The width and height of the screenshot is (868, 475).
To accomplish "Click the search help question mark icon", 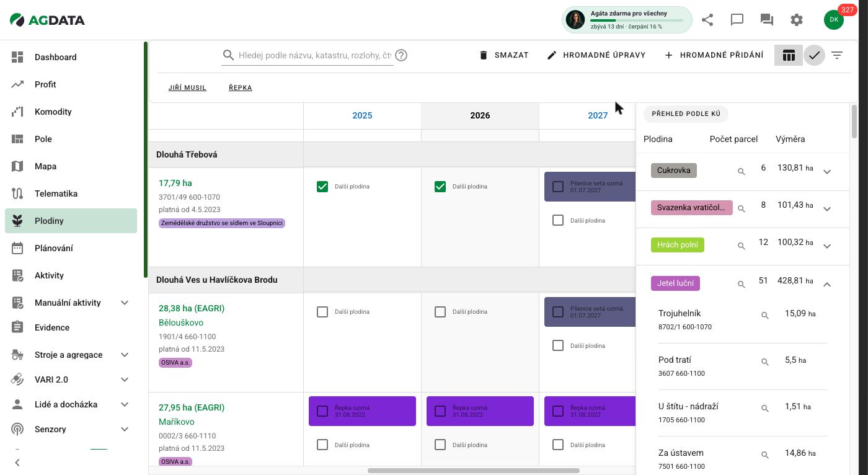I will [401, 55].
